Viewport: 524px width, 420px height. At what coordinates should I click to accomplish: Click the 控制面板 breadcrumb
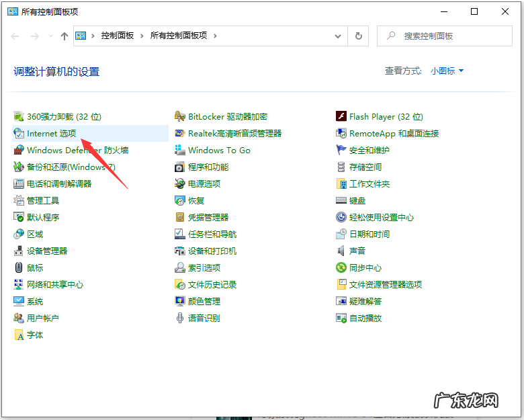[118, 36]
